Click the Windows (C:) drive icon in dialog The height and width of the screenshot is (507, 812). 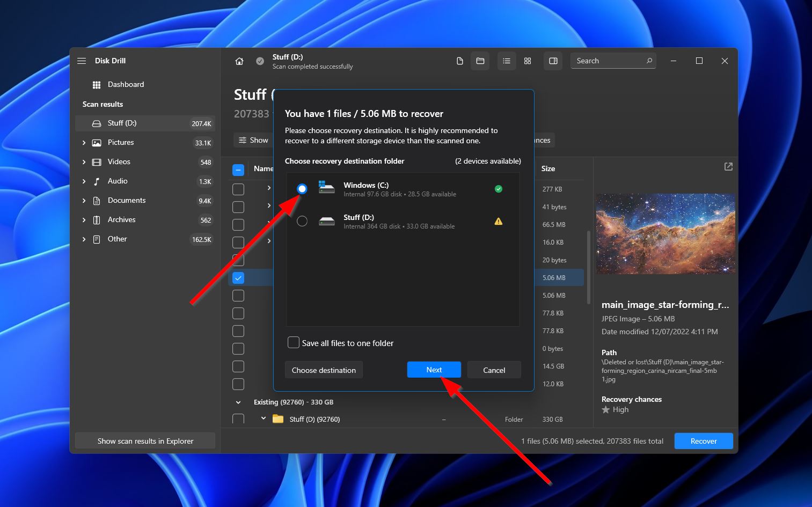(326, 187)
